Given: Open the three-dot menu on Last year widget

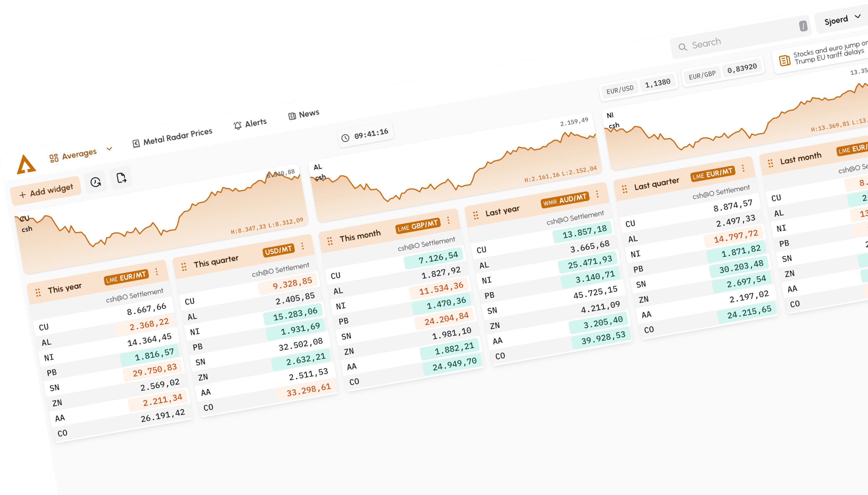Looking at the screenshot, I should pos(597,195).
